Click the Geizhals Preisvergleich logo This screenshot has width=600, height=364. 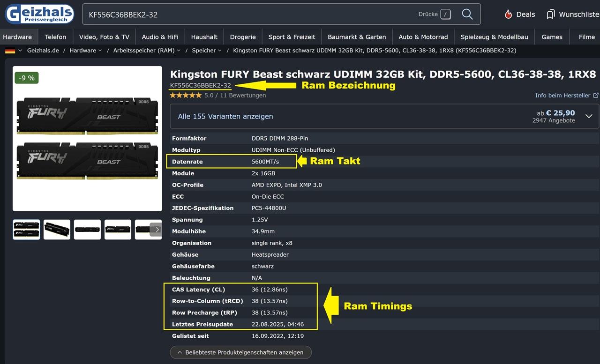point(39,14)
